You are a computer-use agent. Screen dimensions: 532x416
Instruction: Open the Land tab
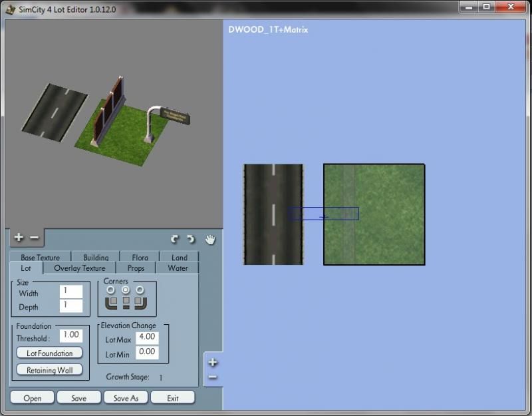tap(179, 257)
